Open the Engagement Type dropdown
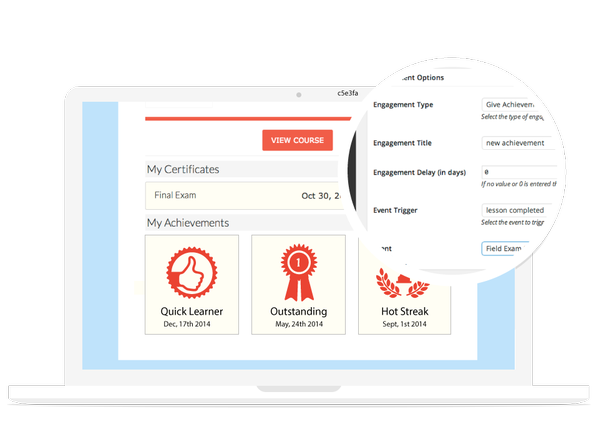 click(508, 105)
